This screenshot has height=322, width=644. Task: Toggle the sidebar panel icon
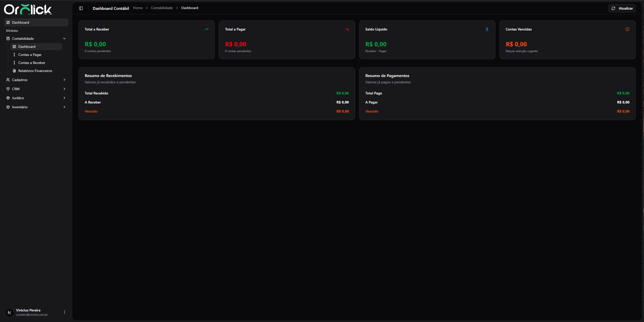point(81,8)
